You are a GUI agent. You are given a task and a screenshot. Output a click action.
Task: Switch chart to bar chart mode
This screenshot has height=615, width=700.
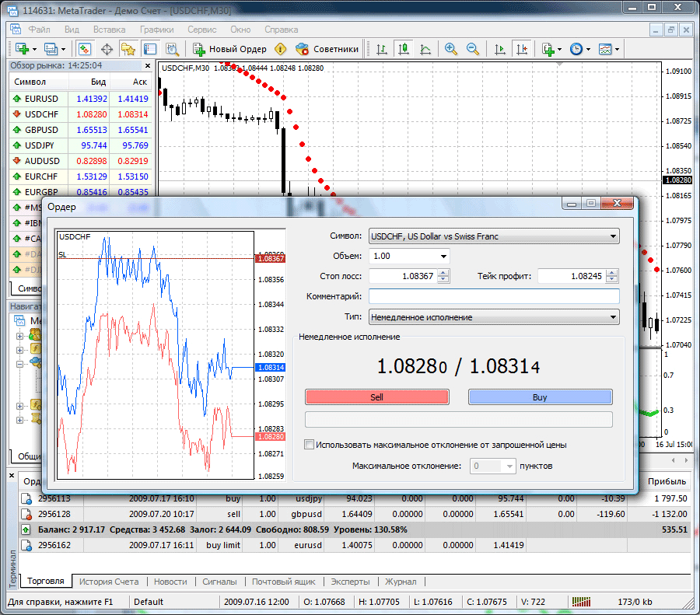[x=382, y=49]
